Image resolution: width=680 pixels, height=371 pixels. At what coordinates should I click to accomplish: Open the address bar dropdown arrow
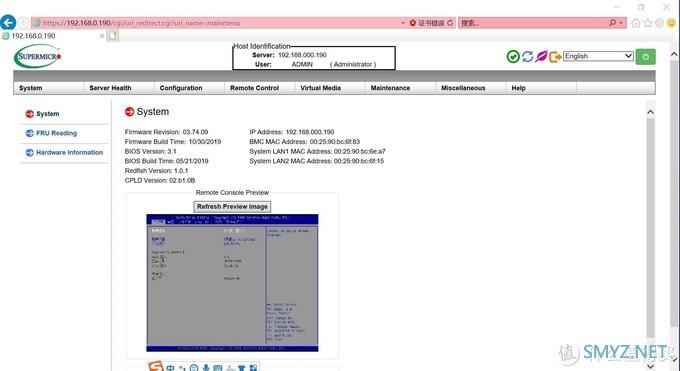tap(403, 23)
